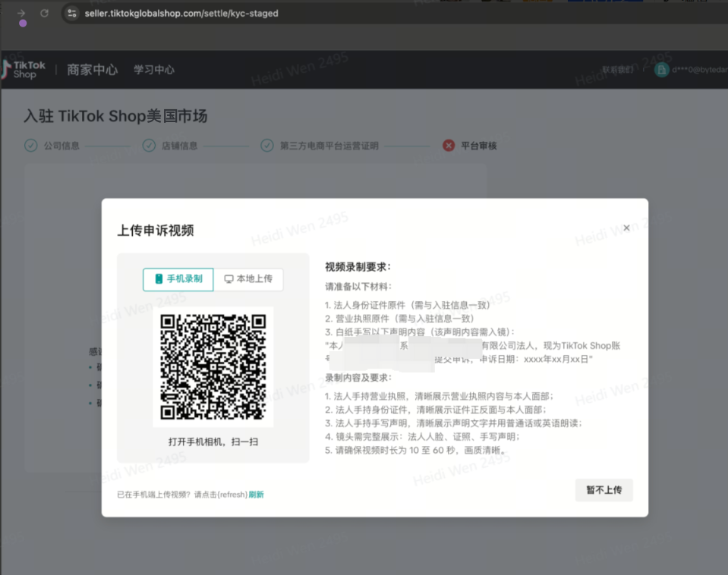The width and height of the screenshot is (728, 575).
Task: Click 打开手机相机，扫一扫 caption
Action: (x=213, y=441)
